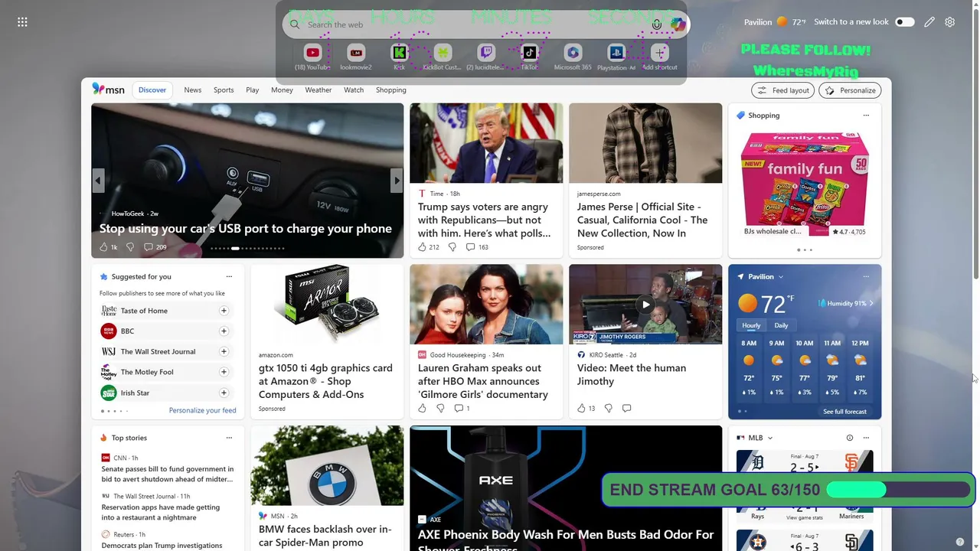Dislike the car USB port story
Image resolution: width=980 pixels, height=551 pixels.
point(130,247)
